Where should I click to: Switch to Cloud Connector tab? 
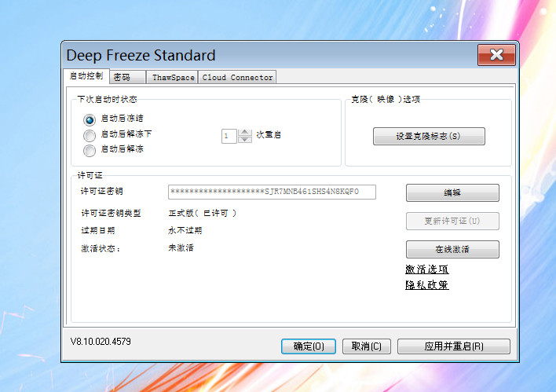click(237, 77)
